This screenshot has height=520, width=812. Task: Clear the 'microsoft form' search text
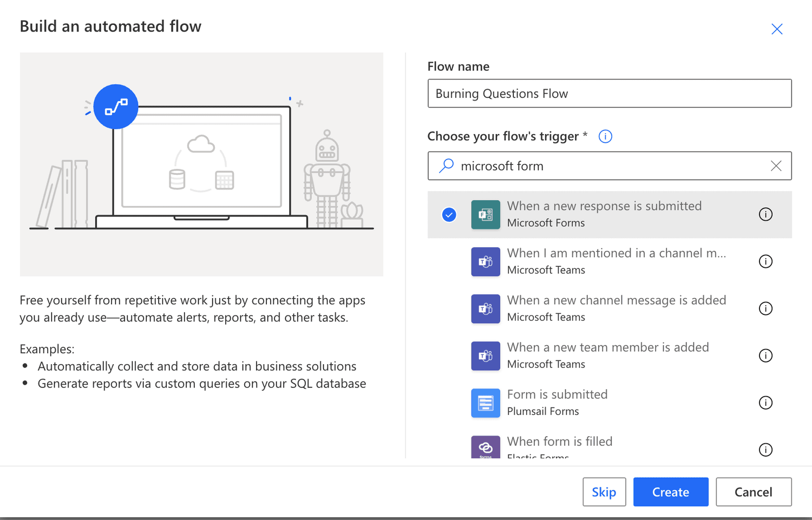[x=776, y=166]
